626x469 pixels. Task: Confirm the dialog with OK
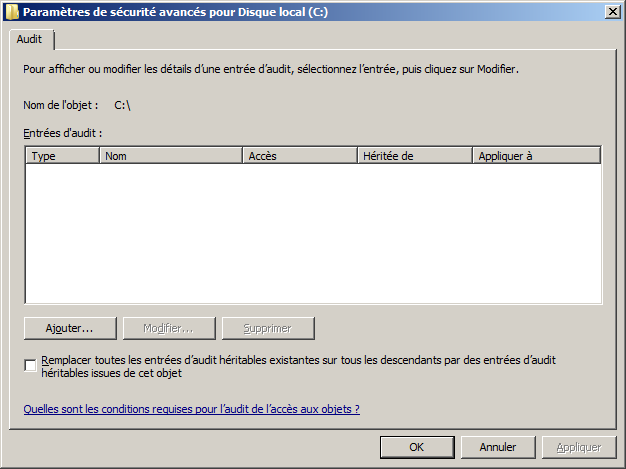(417, 447)
